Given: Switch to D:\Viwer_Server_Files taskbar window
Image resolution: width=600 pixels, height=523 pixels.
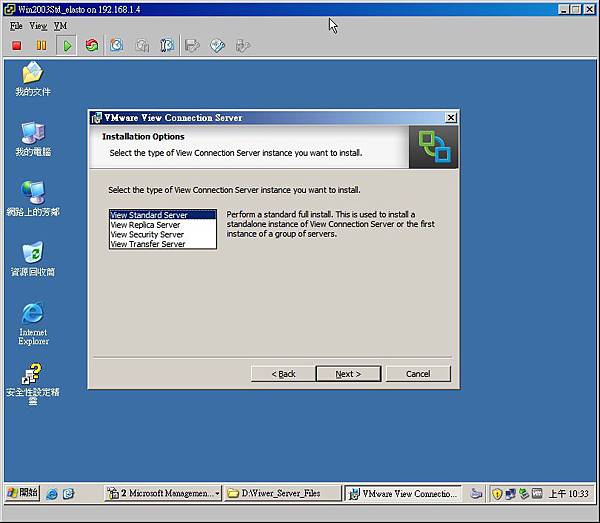Looking at the screenshot, I should pyautogui.click(x=282, y=493).
